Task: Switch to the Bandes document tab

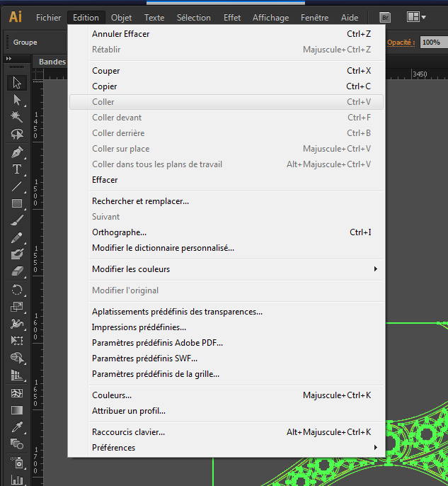Action: point(51,62)
